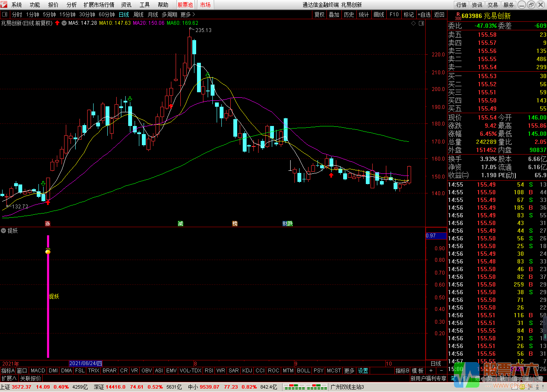Click the 资讯 button at top right

point(477,5)
